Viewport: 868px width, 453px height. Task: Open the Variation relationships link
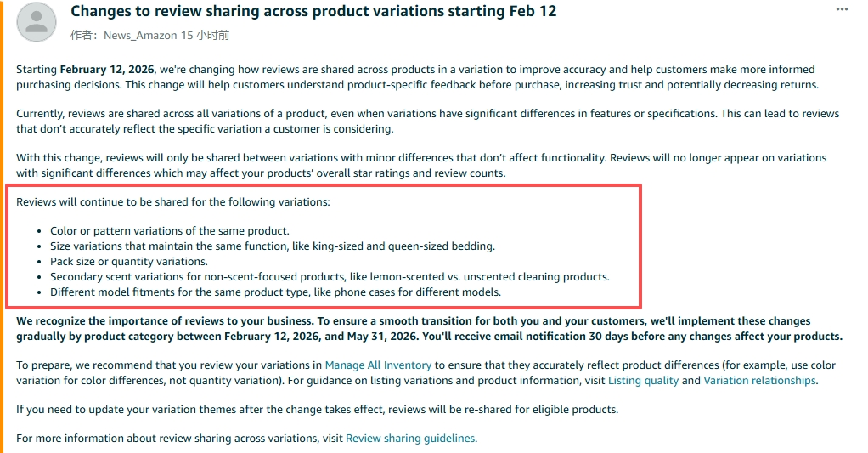[759, 381]
